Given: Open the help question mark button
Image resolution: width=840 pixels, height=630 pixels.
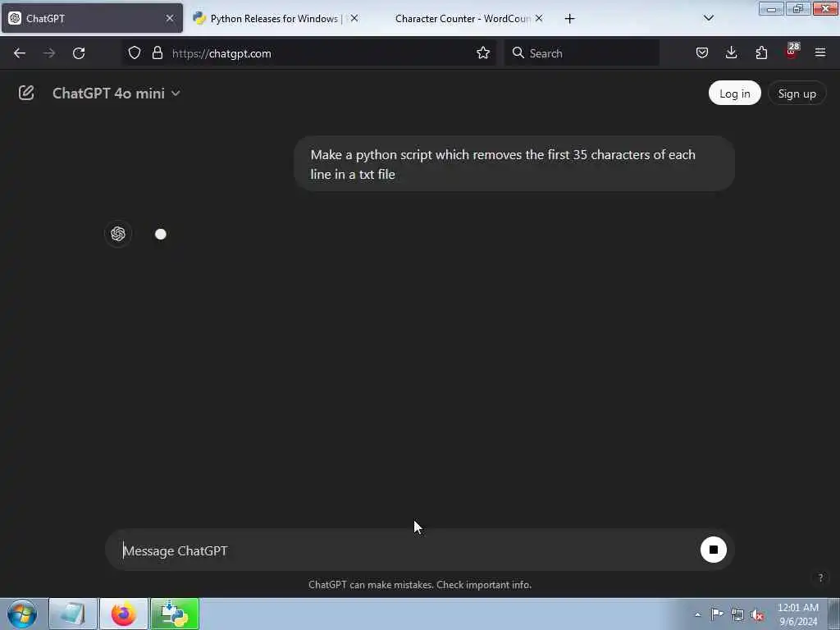Looking at the screenshot, I should pyautogui.click(x=820, y=577).
